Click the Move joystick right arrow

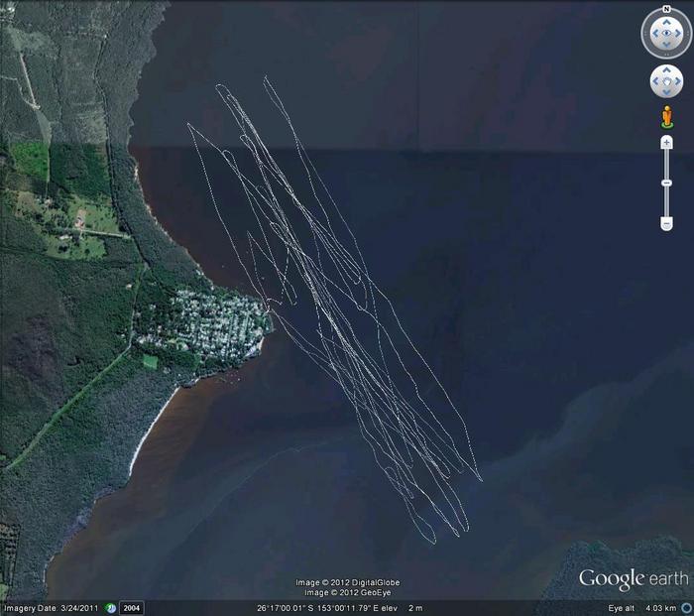click(x=677, y=81)
